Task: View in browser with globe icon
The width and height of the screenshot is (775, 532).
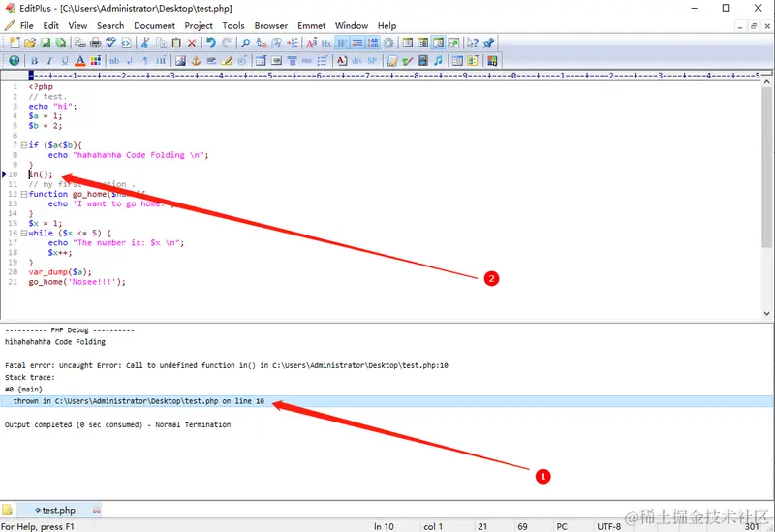Action: [x=15, y=60]
